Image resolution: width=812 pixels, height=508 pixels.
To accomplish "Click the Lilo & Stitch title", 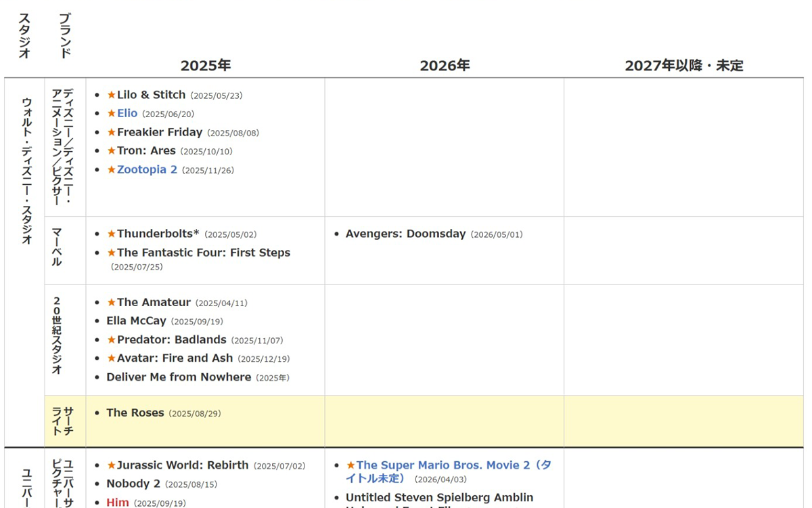I will click(x=151, y=95).
